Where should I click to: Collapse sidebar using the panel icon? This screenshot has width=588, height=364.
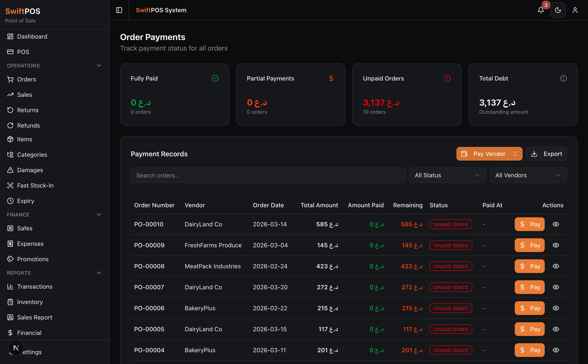pos(119,10)
